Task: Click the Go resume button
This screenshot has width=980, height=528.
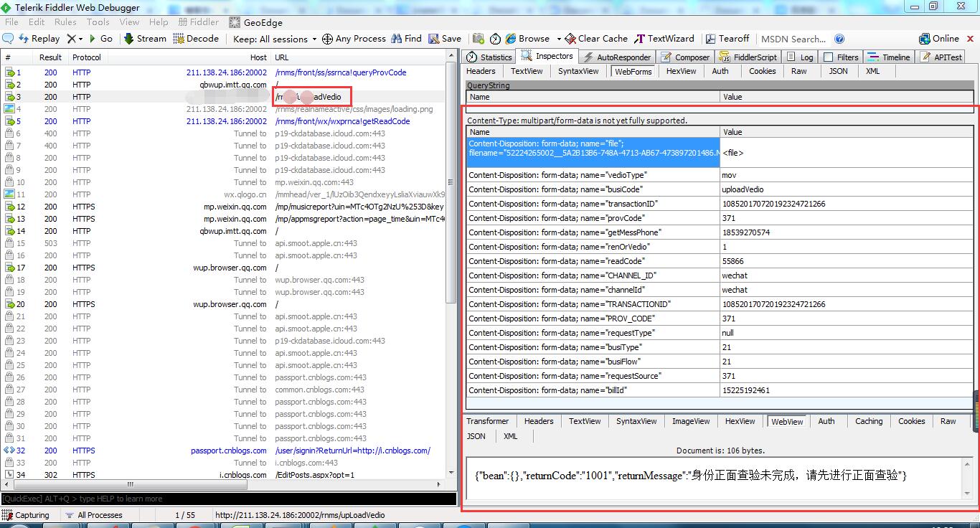Action: tap(100, 39)
